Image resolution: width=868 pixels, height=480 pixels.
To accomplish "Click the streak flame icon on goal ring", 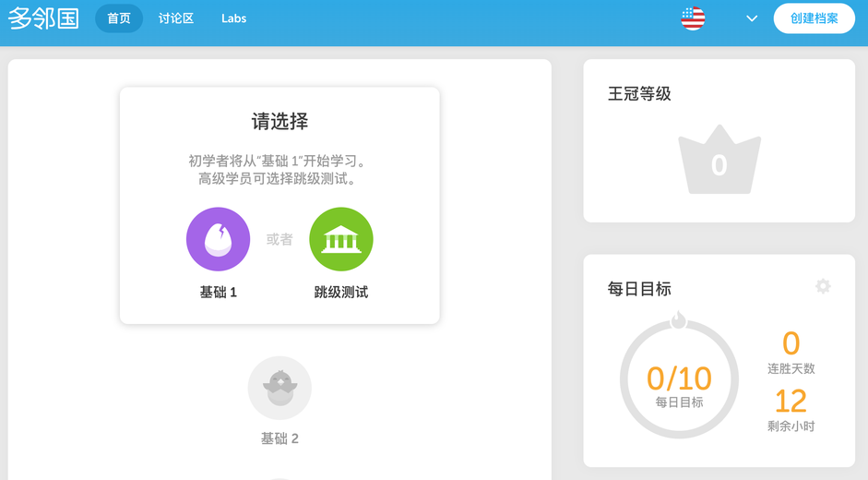I will tap(679, 319).
